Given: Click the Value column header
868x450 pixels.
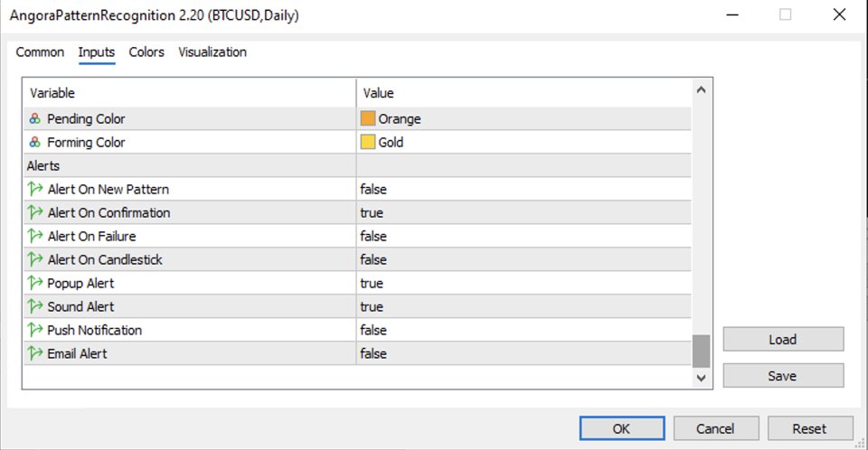Looking at the screenshot, I should [x=524, y=93].
